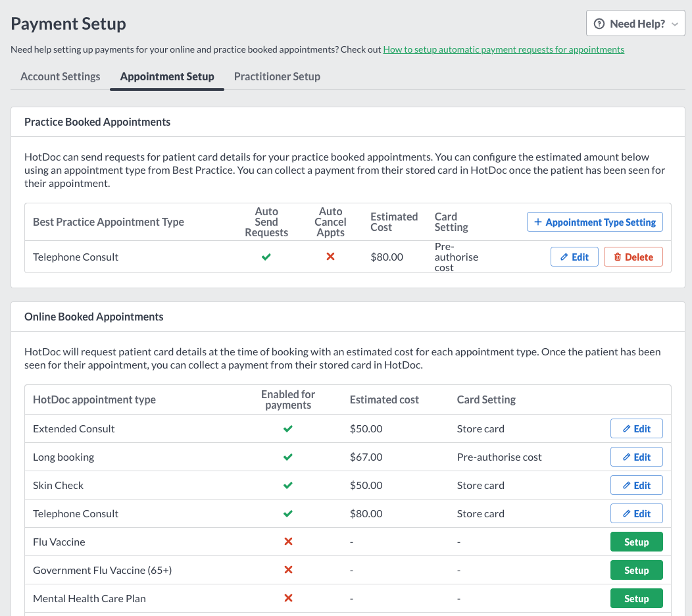Click the Practice Booked Appointments heading
The height and width of the screenshot is (616, 692).
(x=97, y=122)
